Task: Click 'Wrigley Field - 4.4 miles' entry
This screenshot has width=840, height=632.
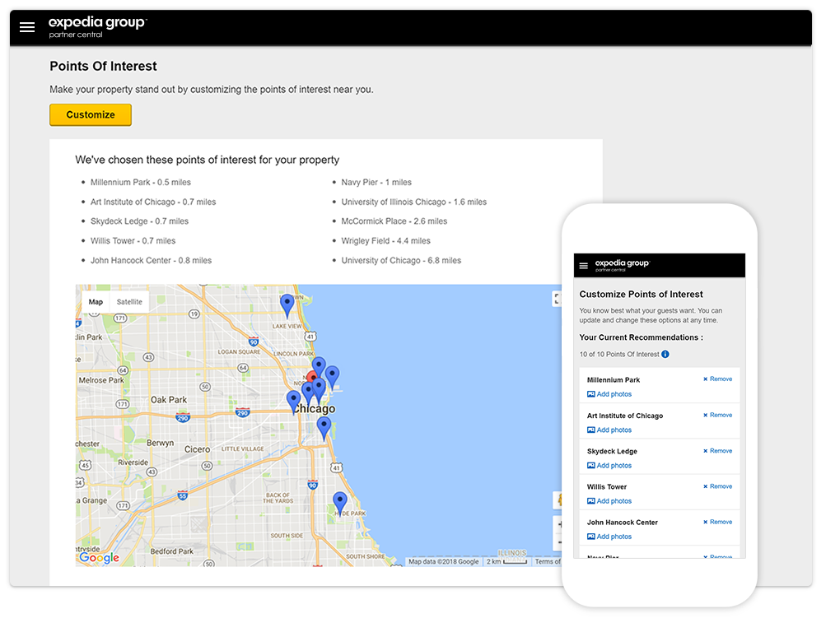Action: (x=385, y=241)
